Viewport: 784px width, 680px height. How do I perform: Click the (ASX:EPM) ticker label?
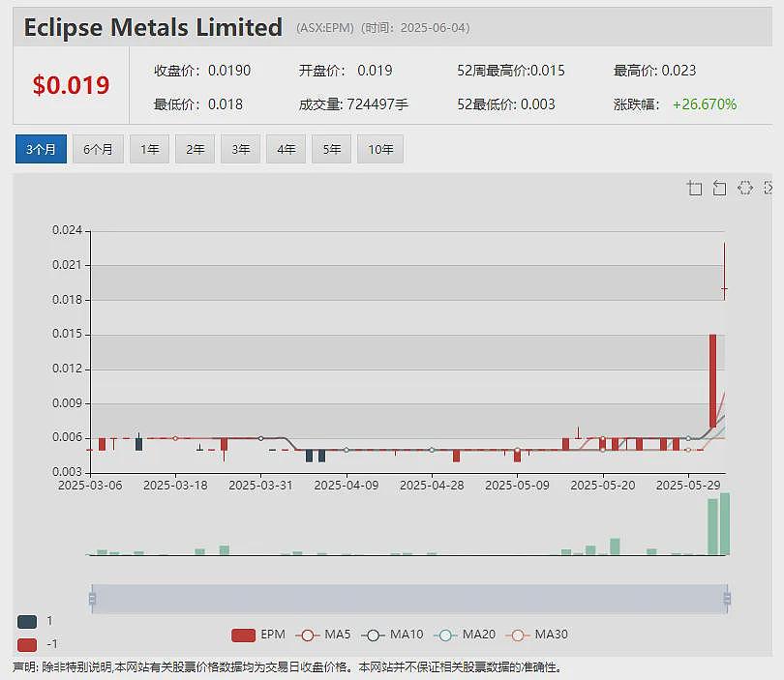(x=324, y=28)
